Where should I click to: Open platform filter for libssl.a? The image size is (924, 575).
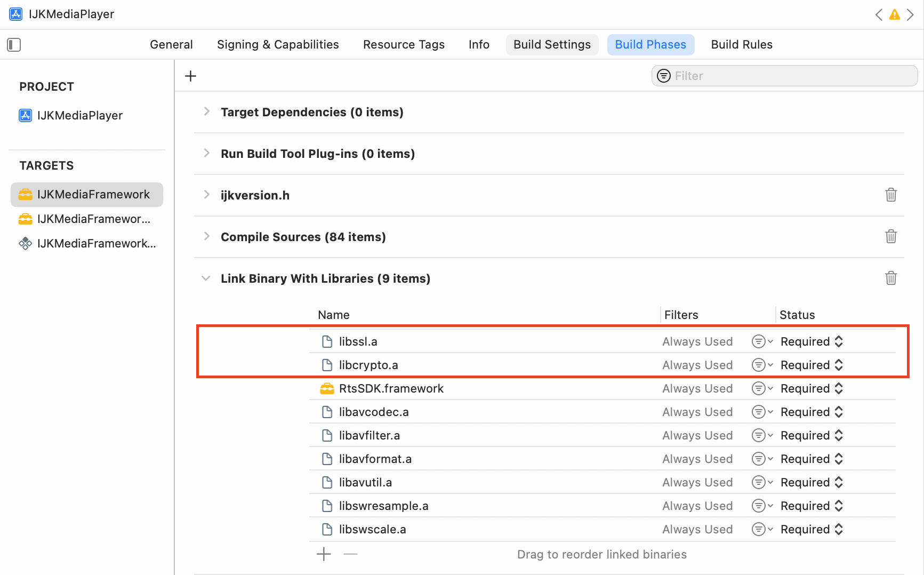coord(762,341)
